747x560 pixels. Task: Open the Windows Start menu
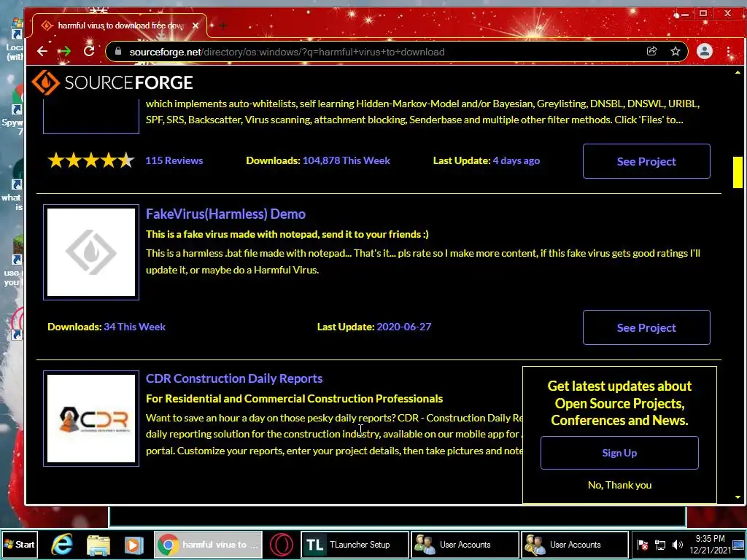click(19, 544)
